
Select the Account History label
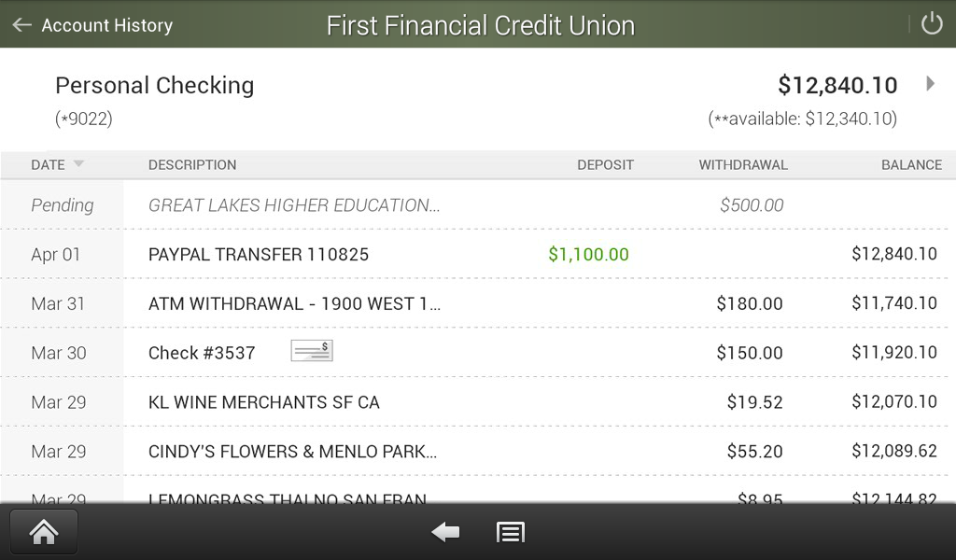click(105, 25)
